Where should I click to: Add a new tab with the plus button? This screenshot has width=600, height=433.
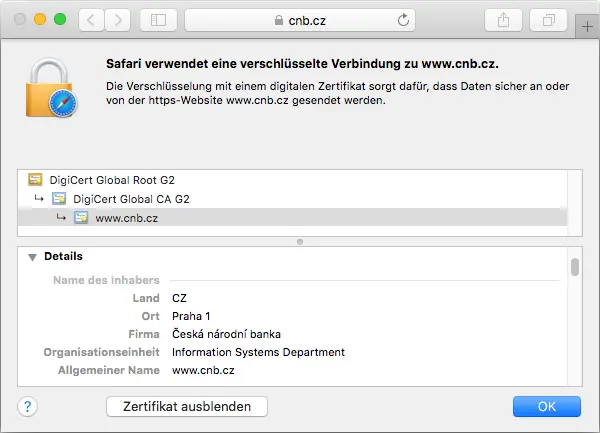(x=587, y=27)
